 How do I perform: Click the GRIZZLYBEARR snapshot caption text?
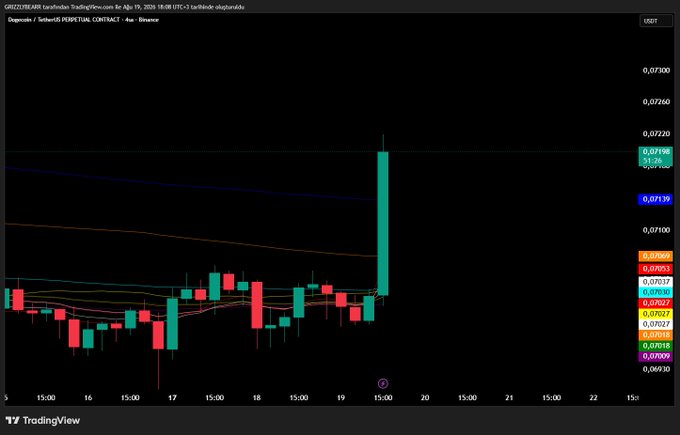(x=124, y=7)
